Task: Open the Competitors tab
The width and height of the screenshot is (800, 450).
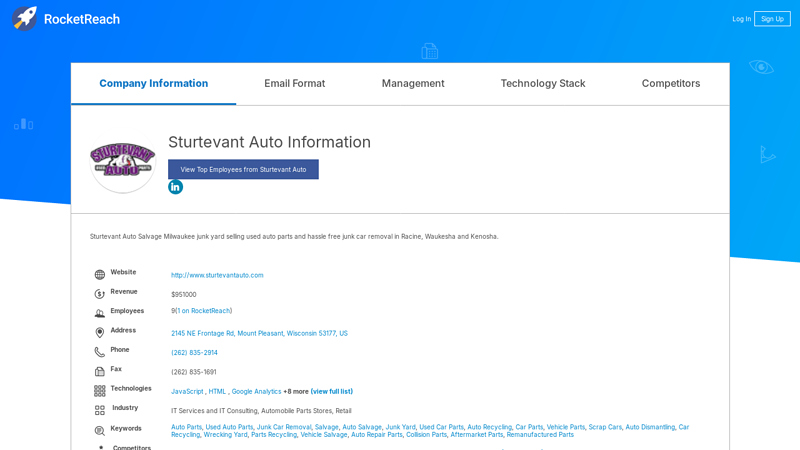Action: tap(671, 83)
